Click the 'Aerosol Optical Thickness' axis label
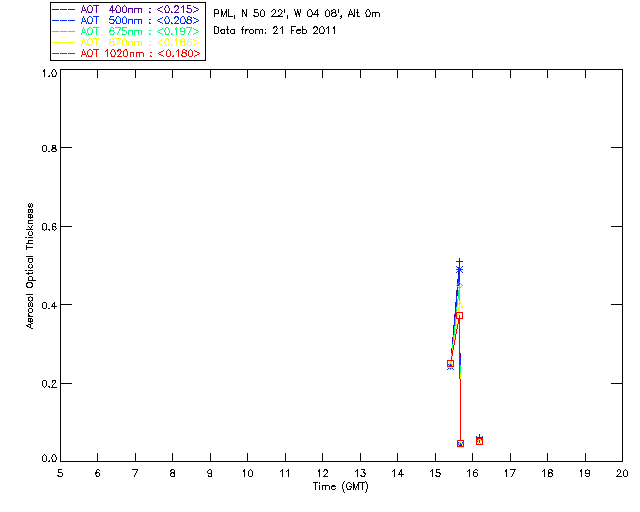 click(x=30, y=266)
